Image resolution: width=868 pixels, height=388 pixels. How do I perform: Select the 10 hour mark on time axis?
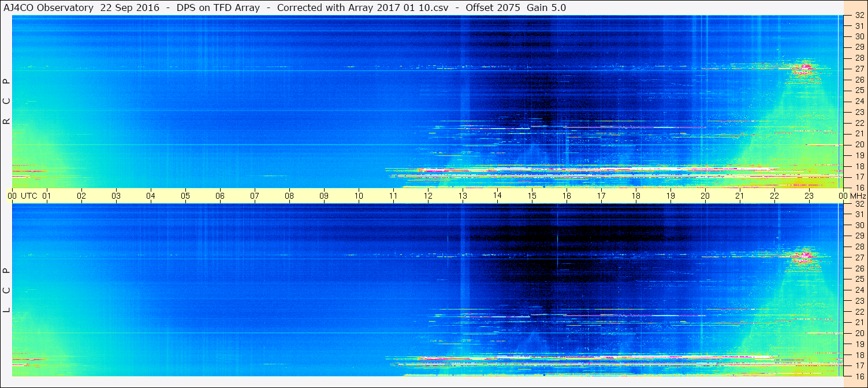click(359, 196)
